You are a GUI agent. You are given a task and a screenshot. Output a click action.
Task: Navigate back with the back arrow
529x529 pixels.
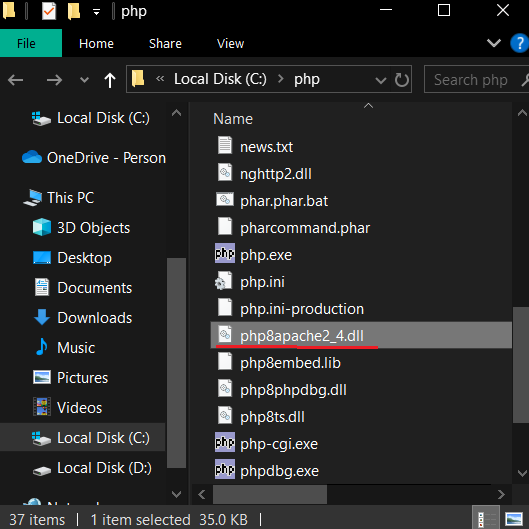(16, 80)
